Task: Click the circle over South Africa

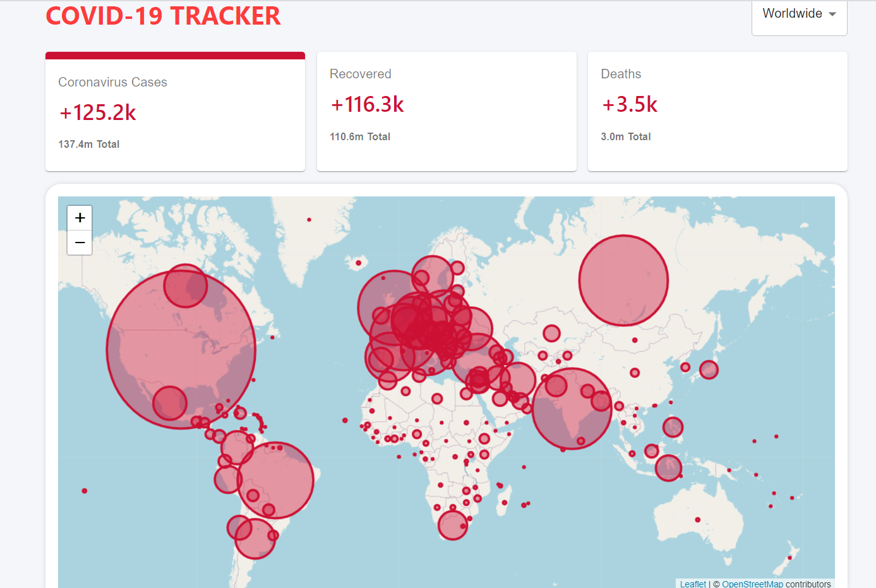Action: pos(453,525)
